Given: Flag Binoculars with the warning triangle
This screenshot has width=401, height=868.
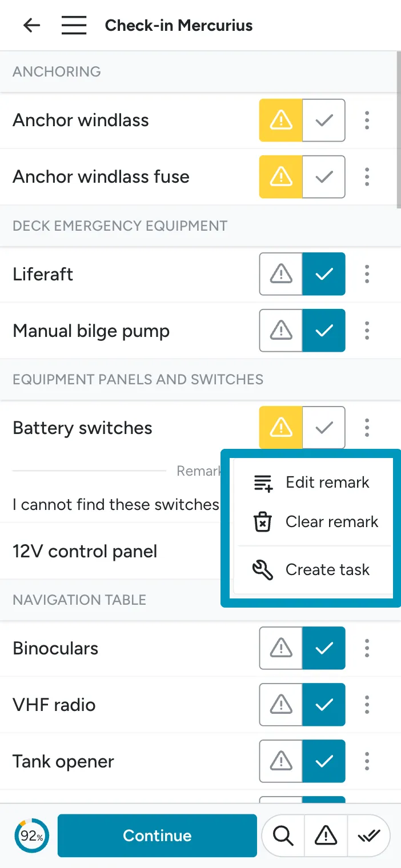Looking at the screenshot, I should [x=281, y=648].
